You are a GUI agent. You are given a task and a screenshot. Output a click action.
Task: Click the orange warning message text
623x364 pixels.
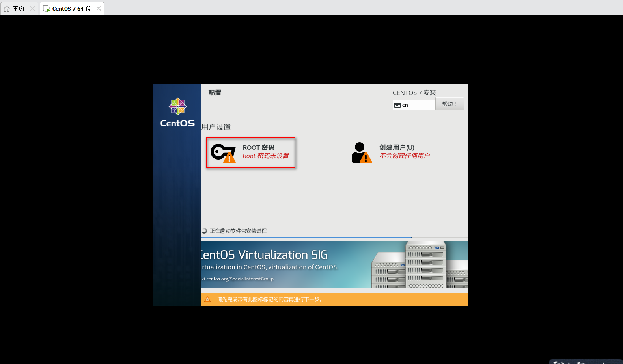click(x=270, y=299)
